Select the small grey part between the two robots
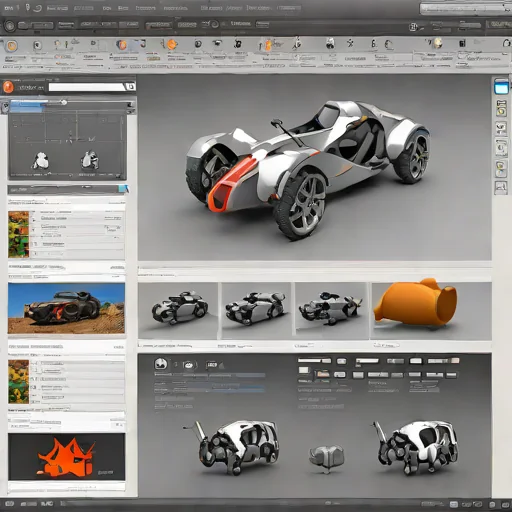This screenshot has width=512, height=512. click(327, 458)
